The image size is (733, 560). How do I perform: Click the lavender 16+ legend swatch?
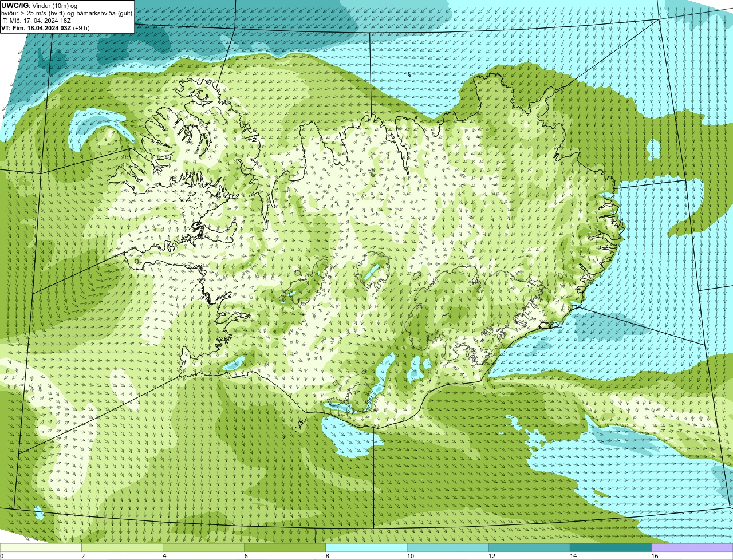click(x=692, y=548)
